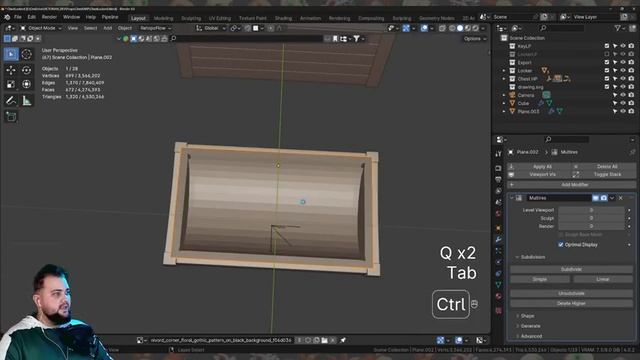Expand the Chest HP collection
This screenshot has height=360, width=640.
click(x=504, y=79)
